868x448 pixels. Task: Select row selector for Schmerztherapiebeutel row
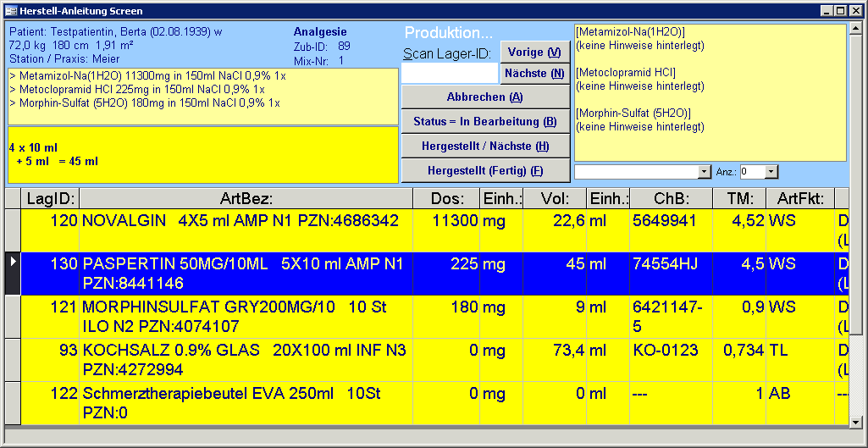point(13,403)
